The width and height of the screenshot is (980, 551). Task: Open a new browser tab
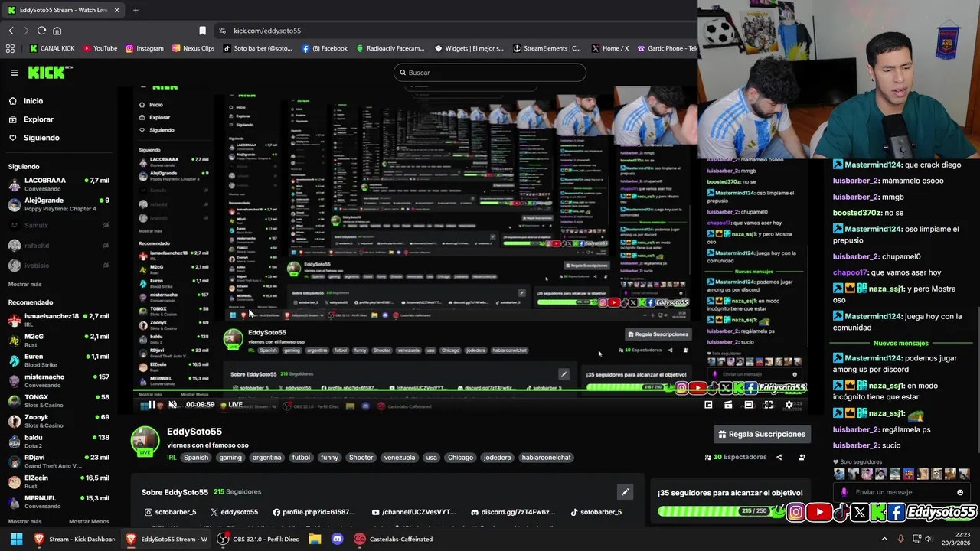coord(136,10)
